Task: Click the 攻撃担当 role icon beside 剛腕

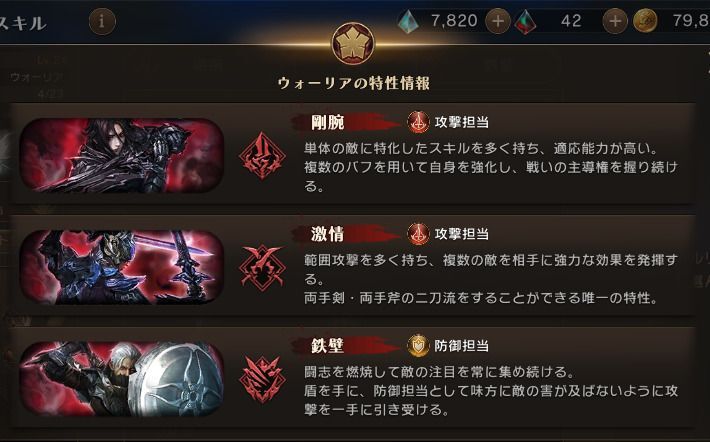Action: 418,122
